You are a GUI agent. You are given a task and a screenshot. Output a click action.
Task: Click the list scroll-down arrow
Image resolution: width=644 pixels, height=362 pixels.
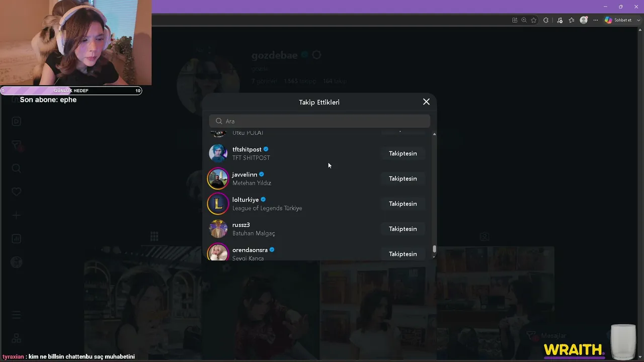[434, 257]
